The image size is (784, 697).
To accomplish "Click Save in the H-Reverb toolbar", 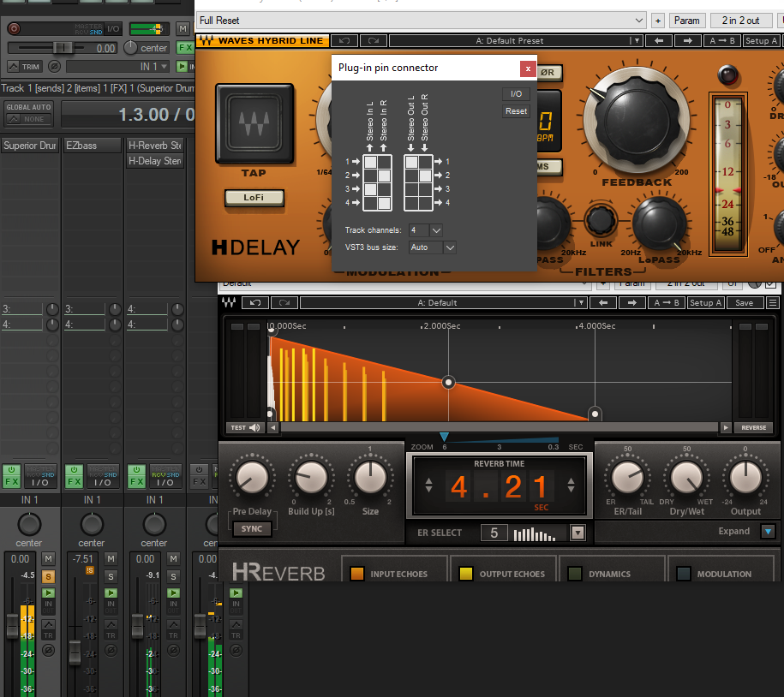I will point(744,303).
